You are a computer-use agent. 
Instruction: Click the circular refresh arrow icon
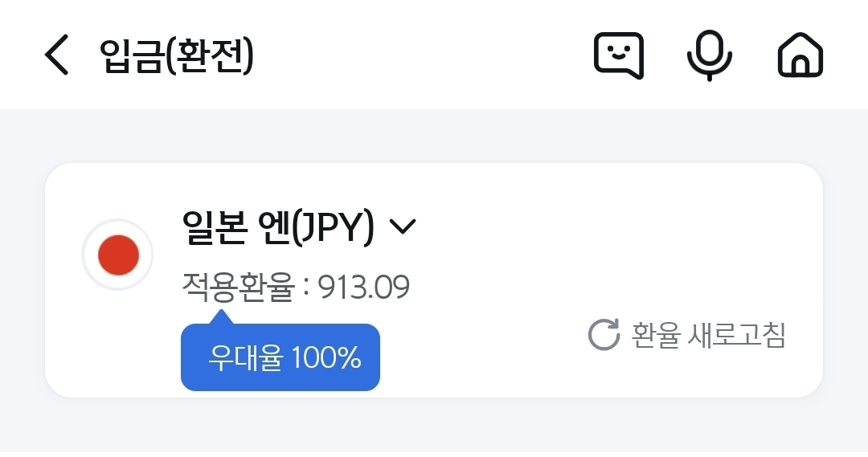604,336
